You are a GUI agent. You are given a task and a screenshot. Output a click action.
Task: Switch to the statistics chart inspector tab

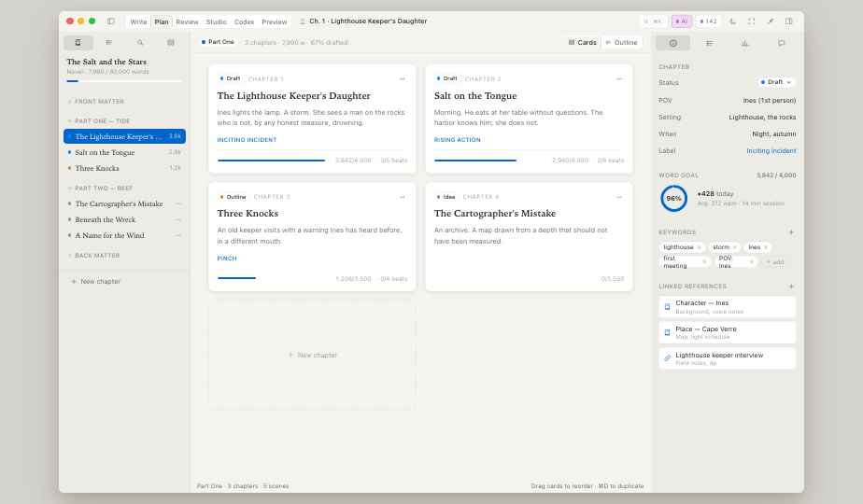[745, 43]
